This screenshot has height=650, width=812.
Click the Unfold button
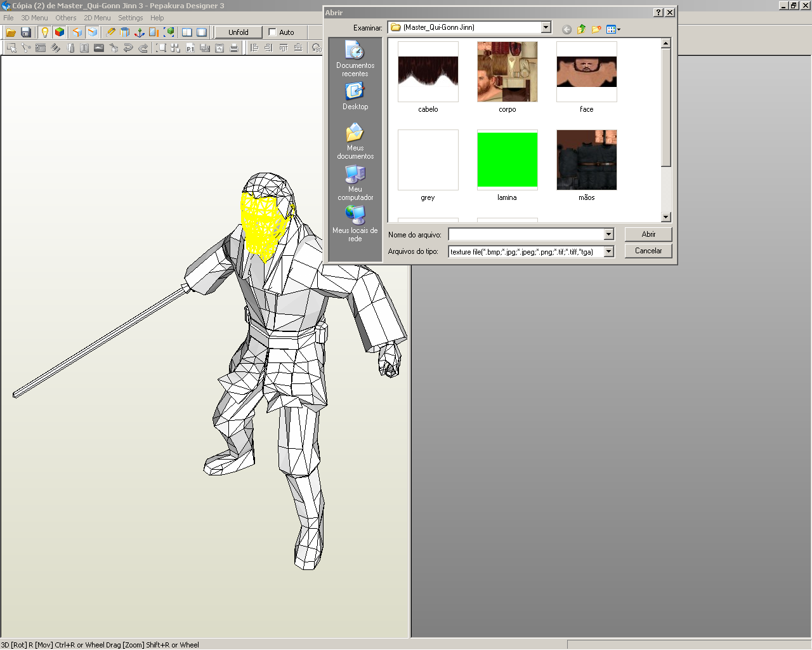click(x=238, y=32)
